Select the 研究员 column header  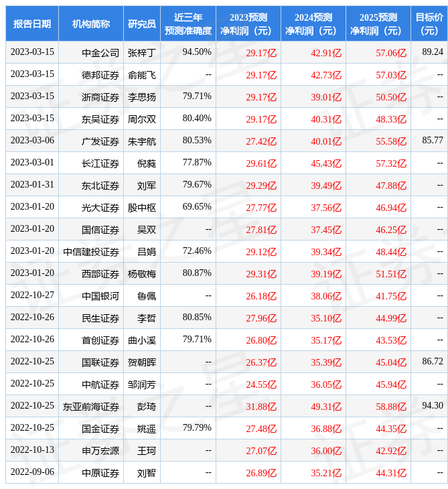click(x=142, y=23)
